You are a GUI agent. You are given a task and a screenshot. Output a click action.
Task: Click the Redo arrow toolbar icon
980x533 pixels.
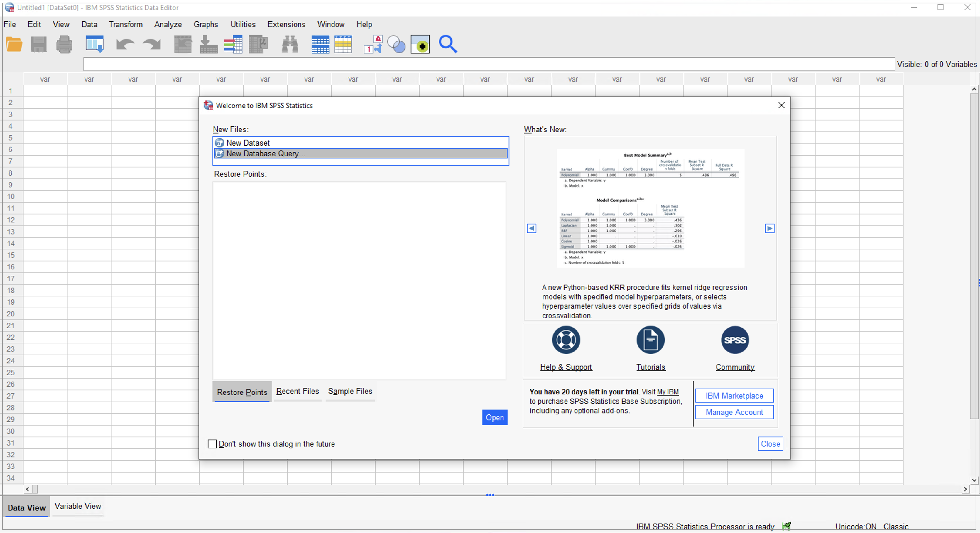pyautogui.click(x=152, y=45)
